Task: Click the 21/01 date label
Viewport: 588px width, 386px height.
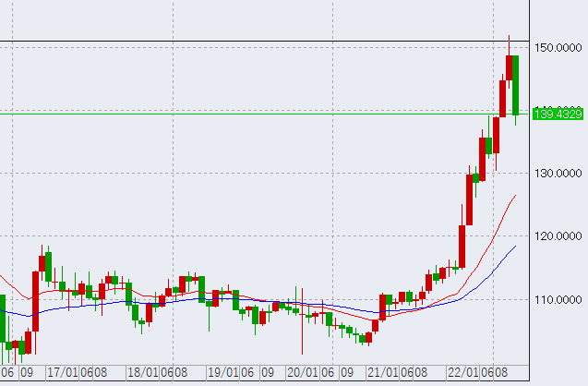Action: point(382,372)
